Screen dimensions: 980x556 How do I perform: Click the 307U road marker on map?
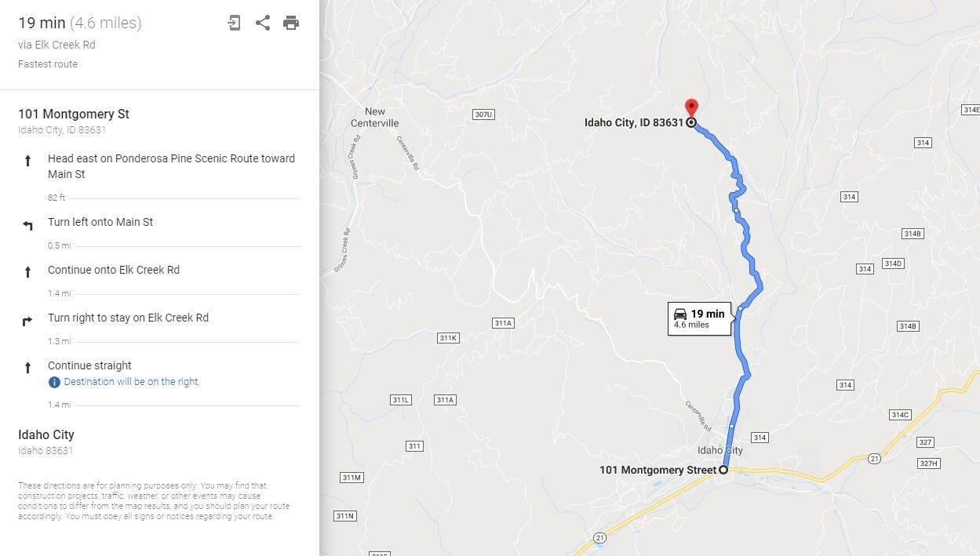tap(483, 114)
